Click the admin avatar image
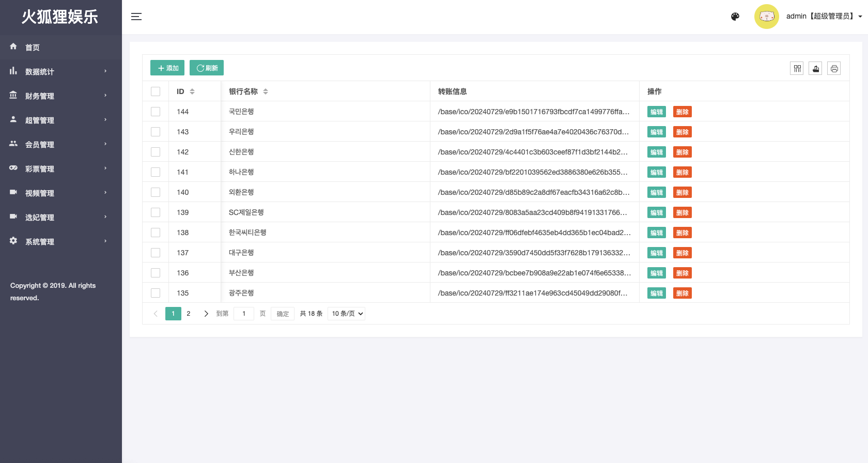This screenshot has height=463, width=868. pos(766,17)
